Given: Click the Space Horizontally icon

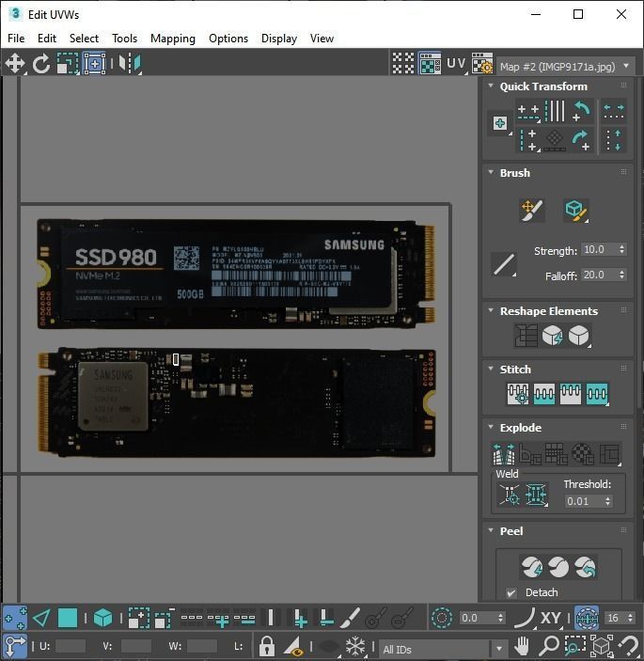Looking at the screenshot, I should pos(614,111).
